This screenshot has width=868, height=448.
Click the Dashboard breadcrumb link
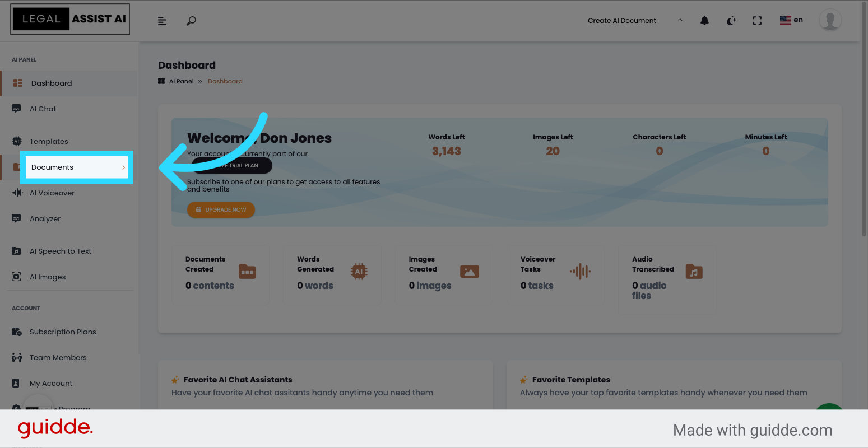pyautogui.click(x=225, y=81)
